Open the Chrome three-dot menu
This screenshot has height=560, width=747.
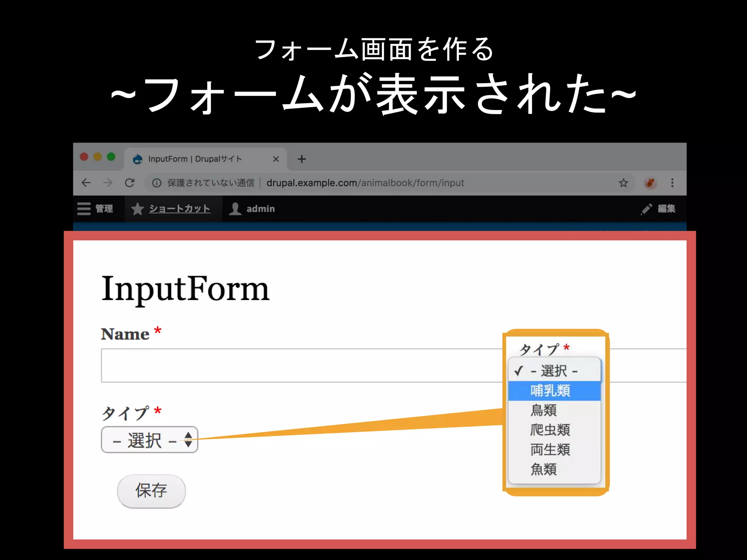(x=672, y=183)
